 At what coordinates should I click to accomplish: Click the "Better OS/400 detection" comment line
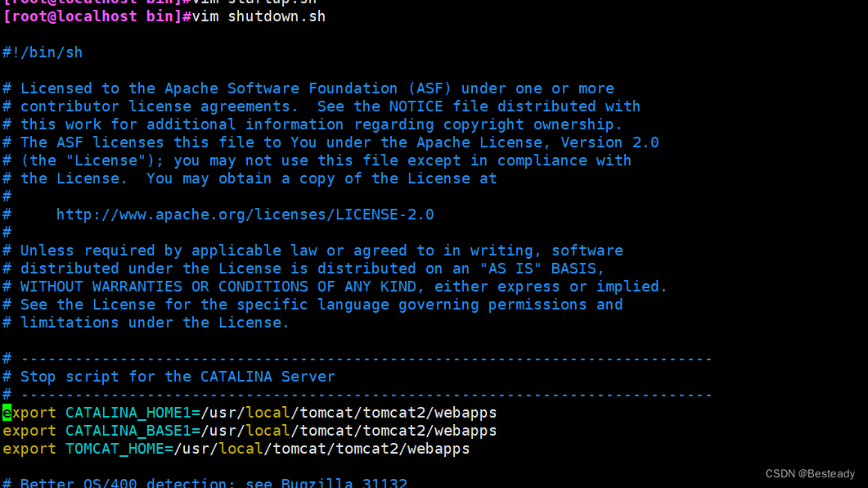[x=213, y=483]
